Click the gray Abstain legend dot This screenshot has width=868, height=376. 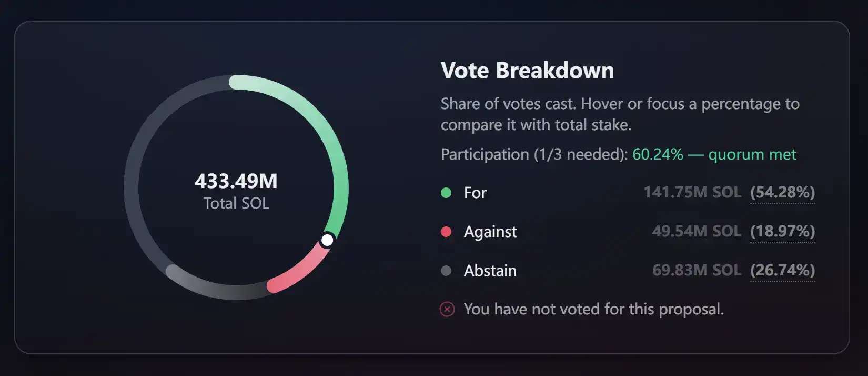coord(446,271)
